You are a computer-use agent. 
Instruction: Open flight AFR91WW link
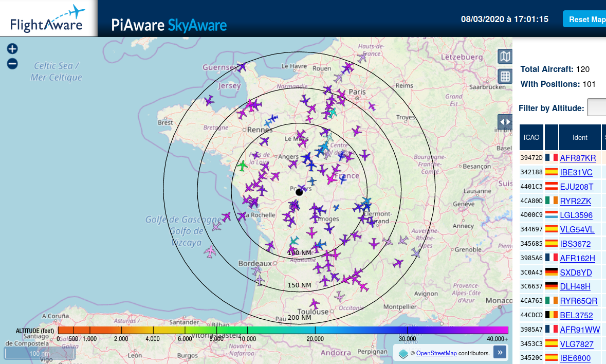(580, 330)
